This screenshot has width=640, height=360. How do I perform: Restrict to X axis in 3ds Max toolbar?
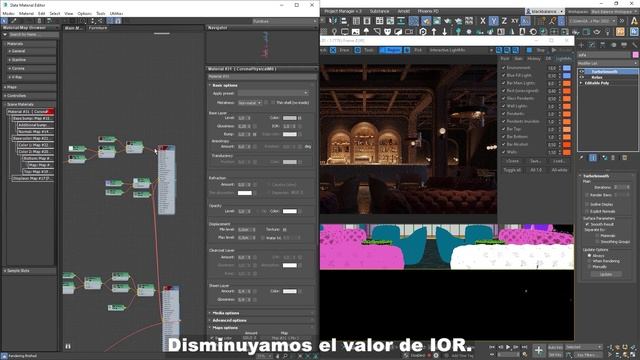pos(483,21)
